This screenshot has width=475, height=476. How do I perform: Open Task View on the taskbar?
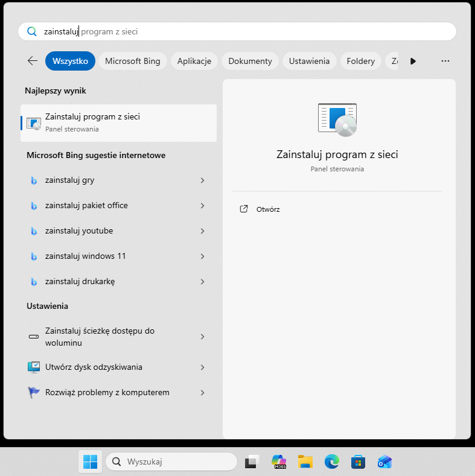click(x=252, y=462)
